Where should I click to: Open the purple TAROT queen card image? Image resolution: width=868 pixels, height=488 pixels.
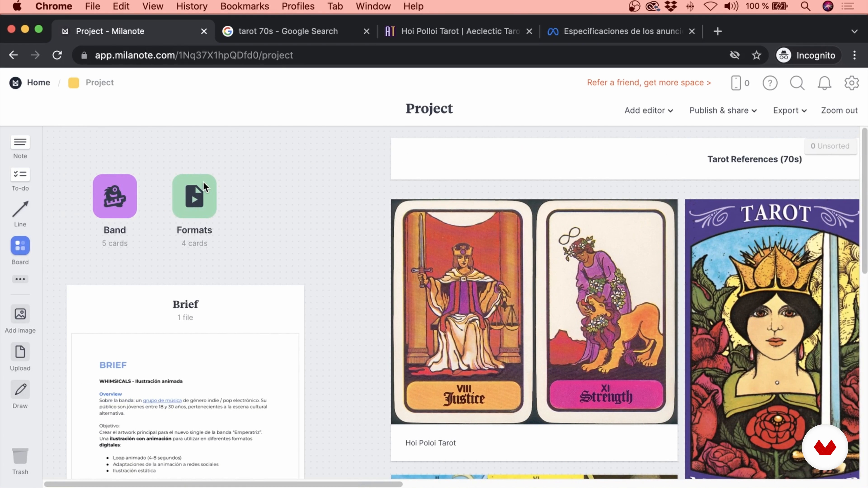pos(772,338)
